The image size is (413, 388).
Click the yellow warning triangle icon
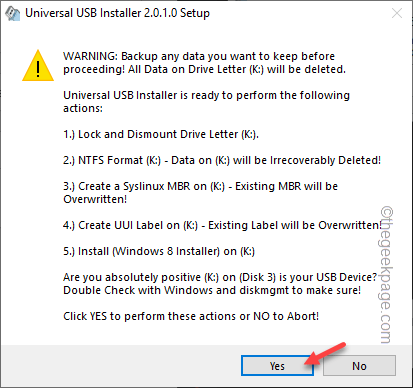(x=38, y=66)
